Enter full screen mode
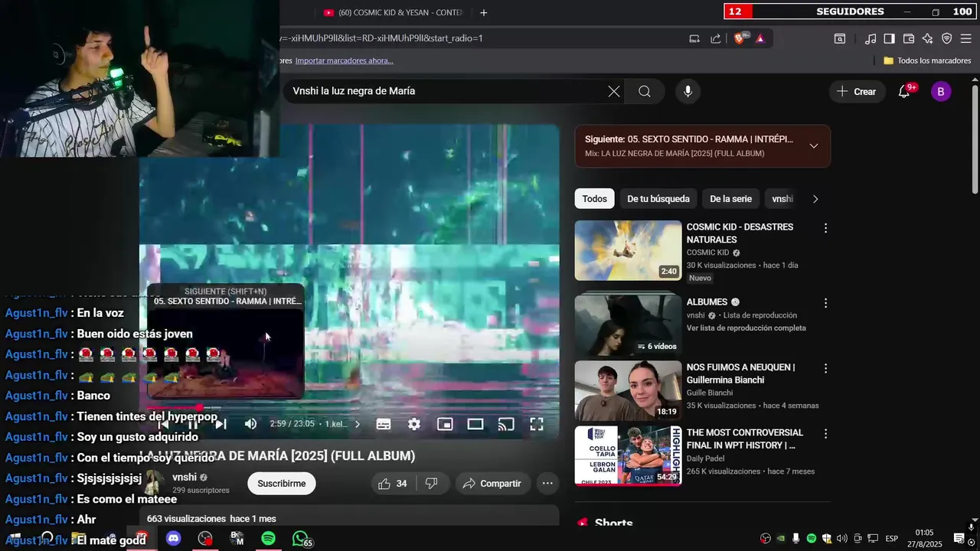Image resolution: width=980 pixels, height=551 pixels. 537,424
